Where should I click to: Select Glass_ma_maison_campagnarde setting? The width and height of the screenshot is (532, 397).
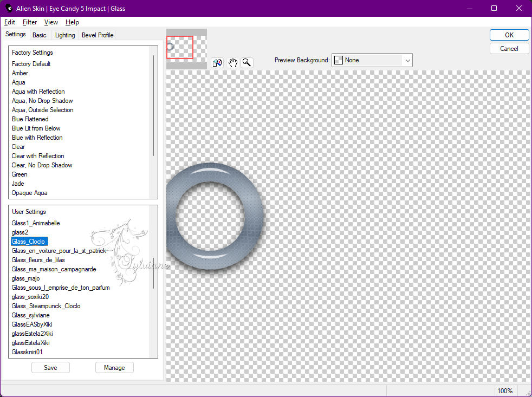coord(54,269)
